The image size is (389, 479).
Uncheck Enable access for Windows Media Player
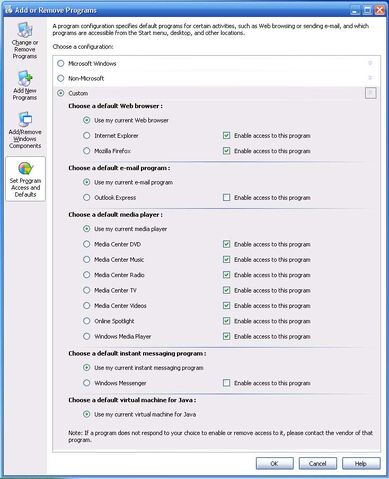[226, 336]
